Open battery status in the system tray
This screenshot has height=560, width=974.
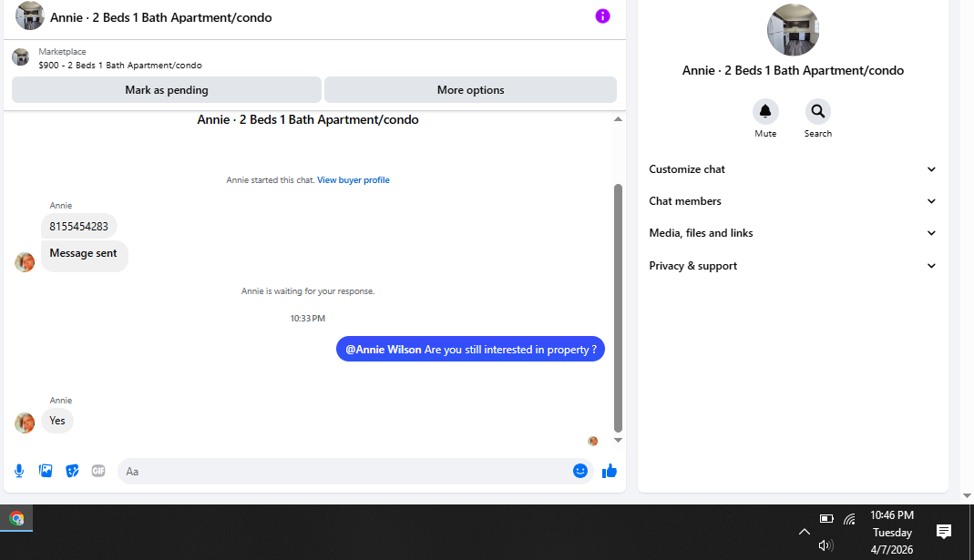point(826,518)
